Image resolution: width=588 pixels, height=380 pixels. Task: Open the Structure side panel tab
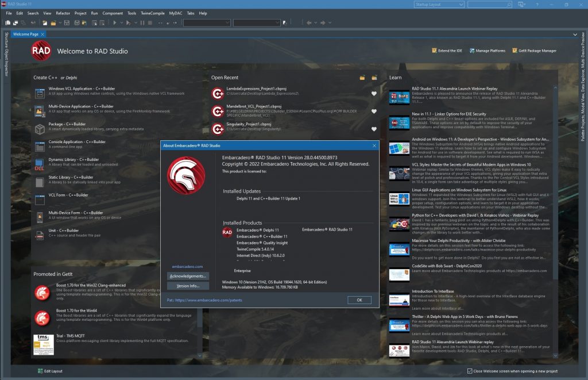[6, 40]
